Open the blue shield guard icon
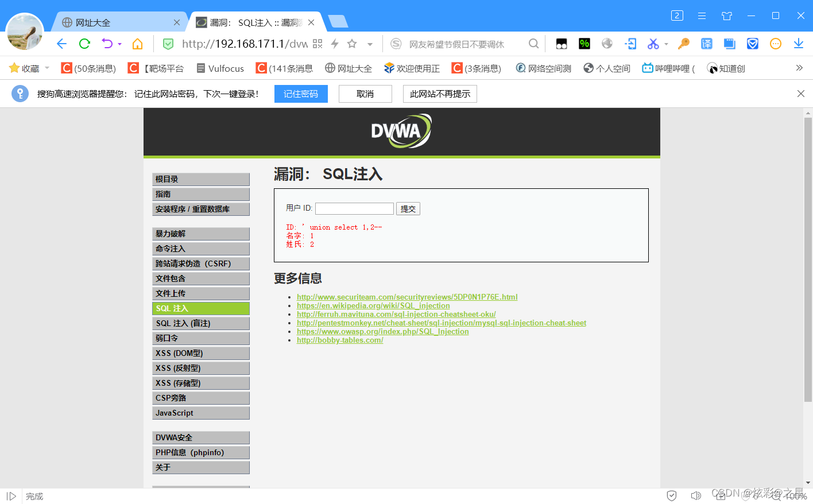Image resolution: width=813 pixels, height=504 pixels. click(753, 44)
